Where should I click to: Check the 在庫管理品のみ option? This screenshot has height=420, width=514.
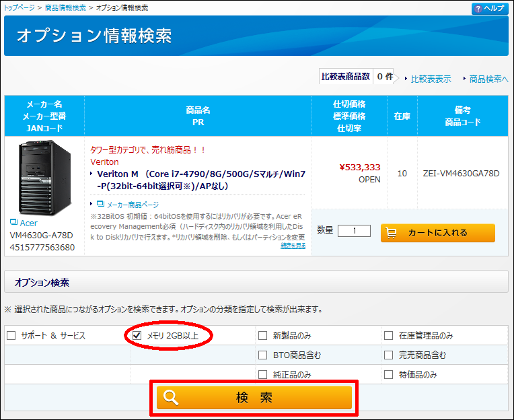pos(388,335)
